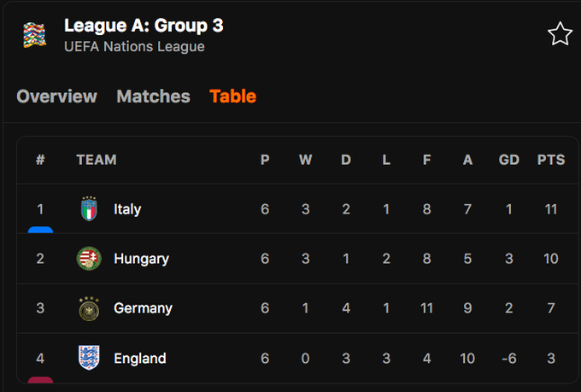Screen dimensions: 581x392
Task: Click the TEAM column header
Action: 96,160
